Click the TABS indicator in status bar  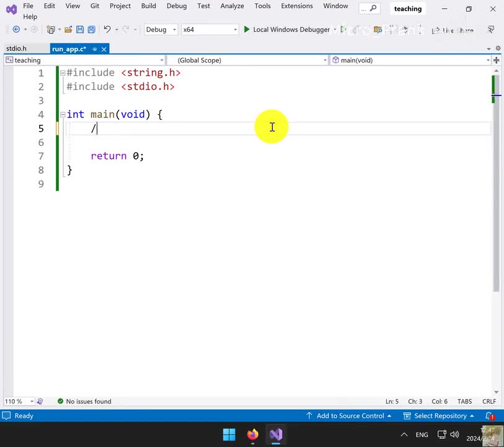pyautogui.click(x=464, y=401)
